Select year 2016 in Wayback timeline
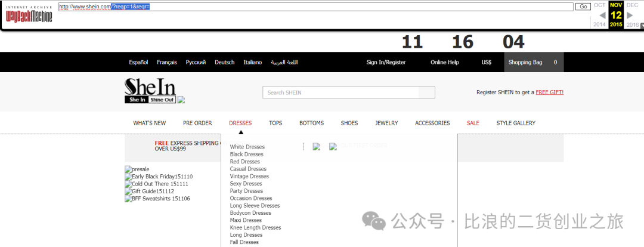The image size is (644, 247). (632, 24)
